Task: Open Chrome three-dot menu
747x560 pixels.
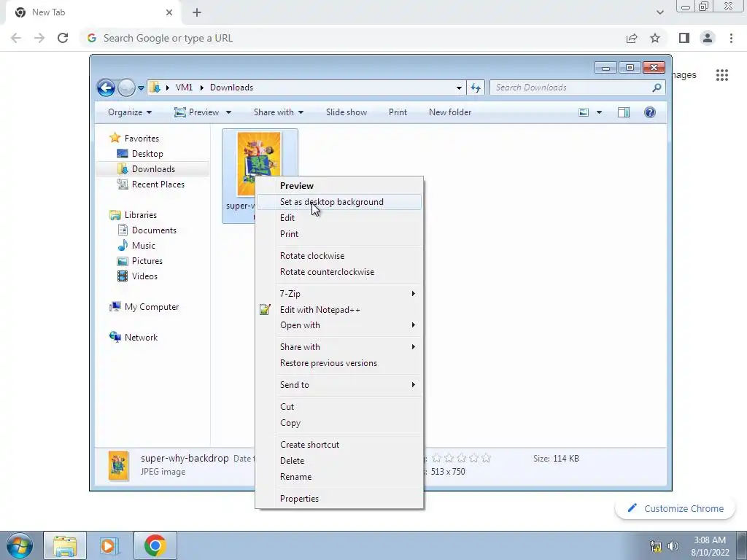Action: [x=731, y=38]
